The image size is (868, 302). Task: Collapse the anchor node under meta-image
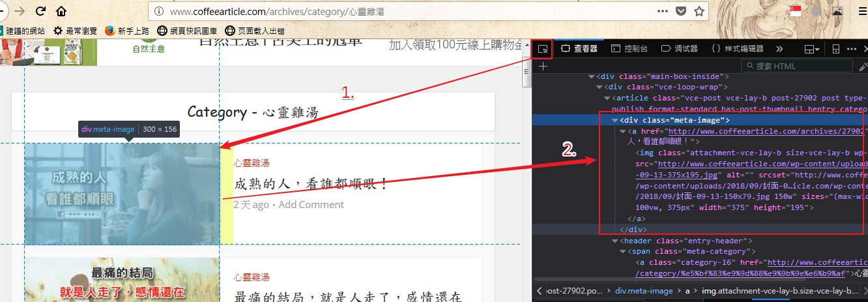[622, 131]
